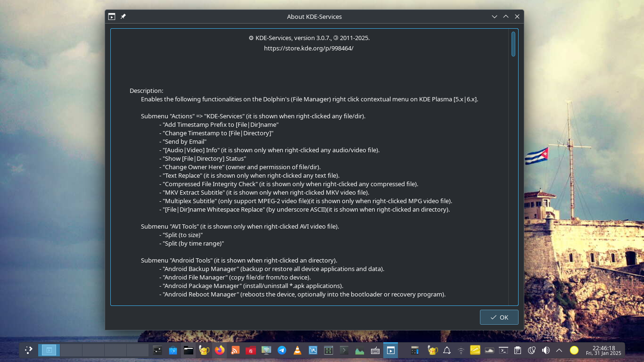This screenshot has width=644, height=362.
Task: Open Wi-Fi network connections in tray
Action: [x=461, y=350]
